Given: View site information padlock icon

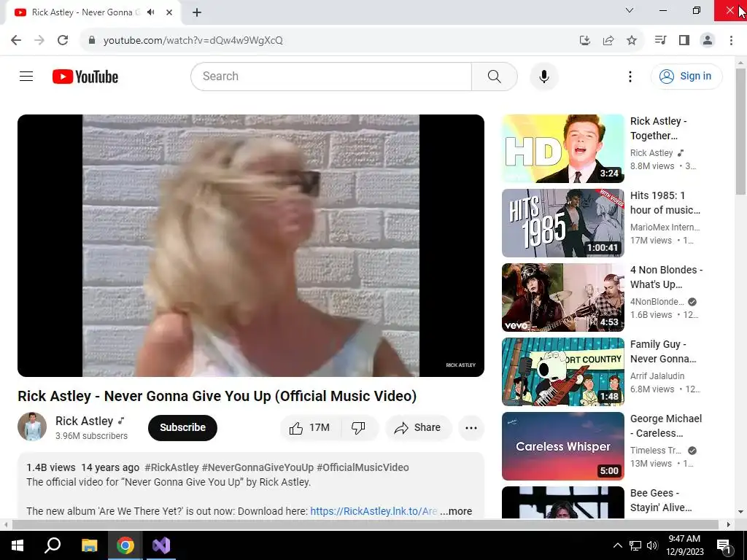Looking at the screenshot, I should pyautogui.click(x=92, y=40).
